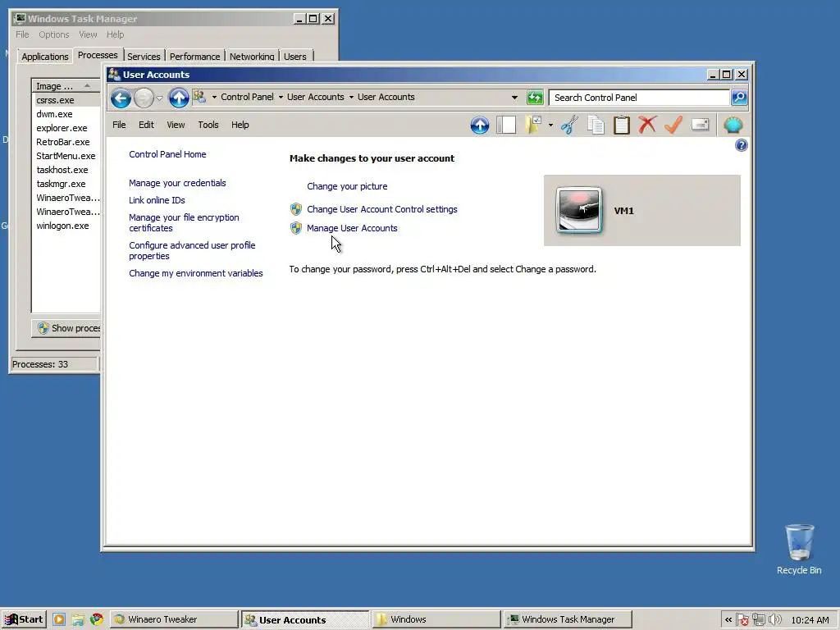Viewport: 840px width, 630px height.
Task: Open Recycle Bin desktop icon
Action: click(799, 550)
